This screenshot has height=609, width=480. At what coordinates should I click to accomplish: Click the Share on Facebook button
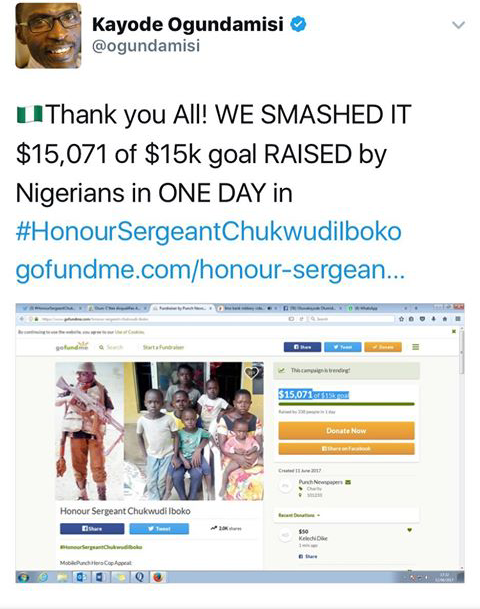coord(346,449)
